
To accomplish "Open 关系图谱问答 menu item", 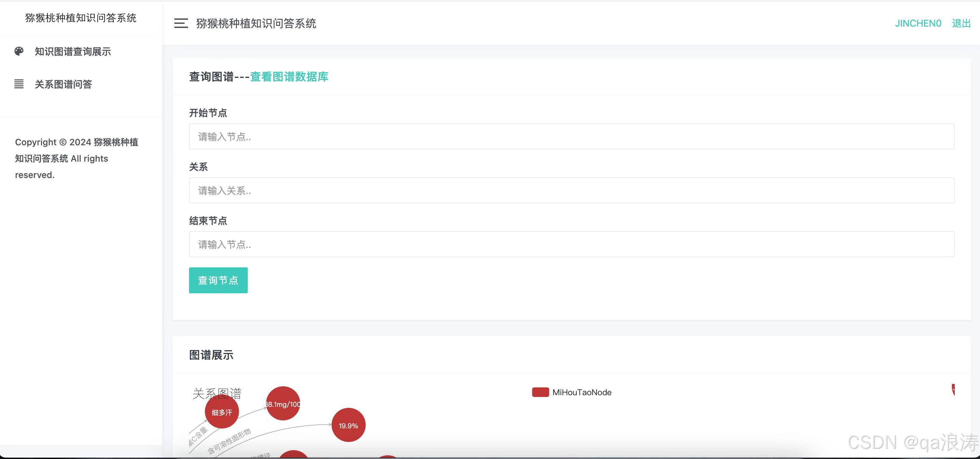I will tap(63, 84).
